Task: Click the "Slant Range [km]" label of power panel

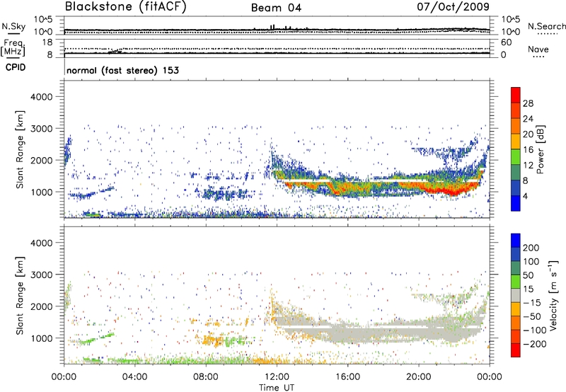Action: coord(20,149)
